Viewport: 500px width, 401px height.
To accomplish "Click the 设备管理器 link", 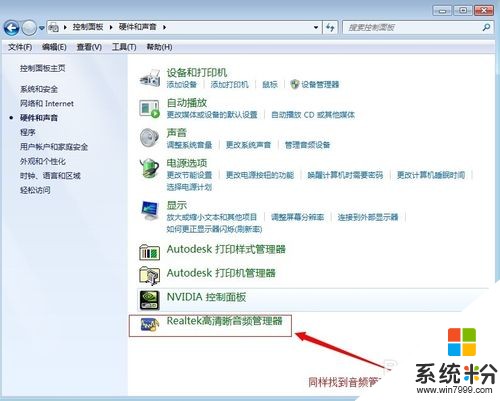I will pos(320,84).
